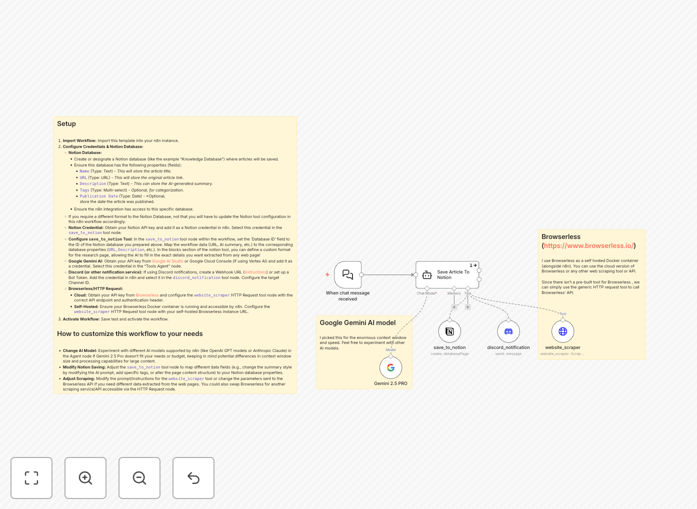The height and width of the screenshot is (509, 697).
Task: Click the 'When chat message received' label
Action: point(348,296)
